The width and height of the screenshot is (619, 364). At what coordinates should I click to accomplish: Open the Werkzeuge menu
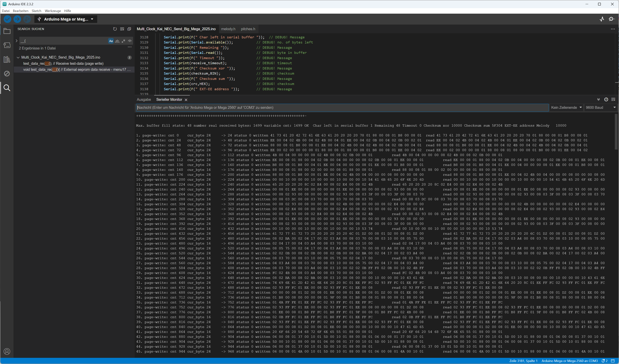[53, 11]
